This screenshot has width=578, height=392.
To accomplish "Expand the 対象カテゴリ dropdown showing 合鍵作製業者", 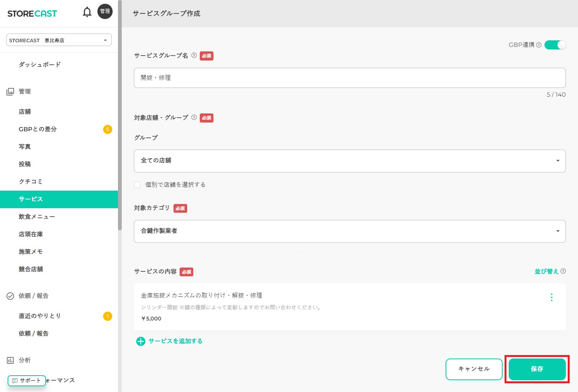I will coord(349,231).
